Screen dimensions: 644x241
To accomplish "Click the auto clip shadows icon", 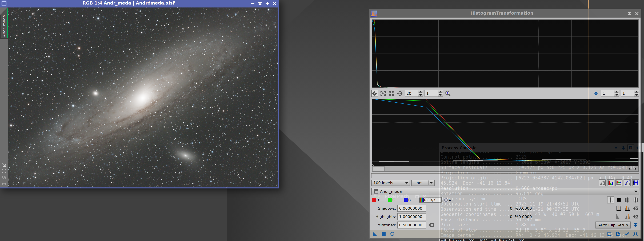I will [x=619, y=208].
